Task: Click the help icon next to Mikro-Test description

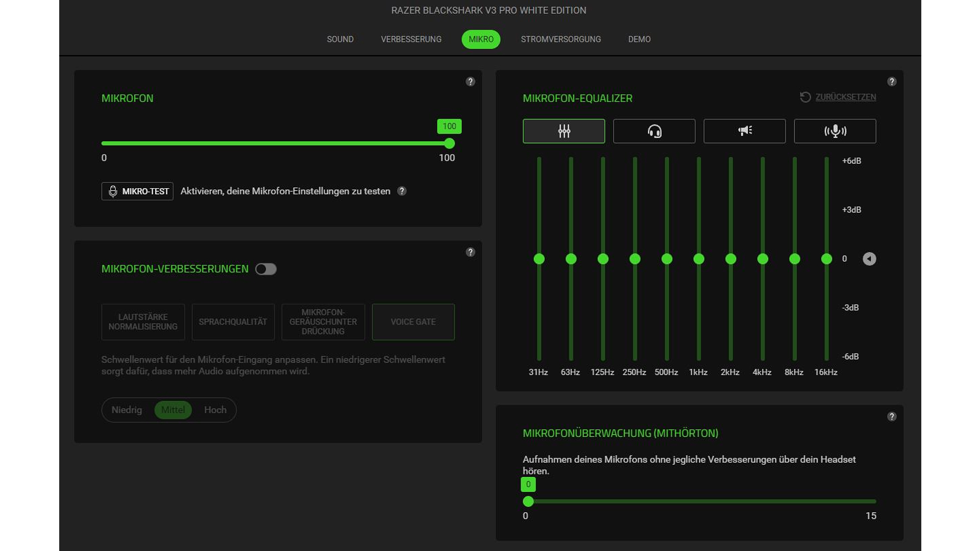Action: [x=402, y=191]
